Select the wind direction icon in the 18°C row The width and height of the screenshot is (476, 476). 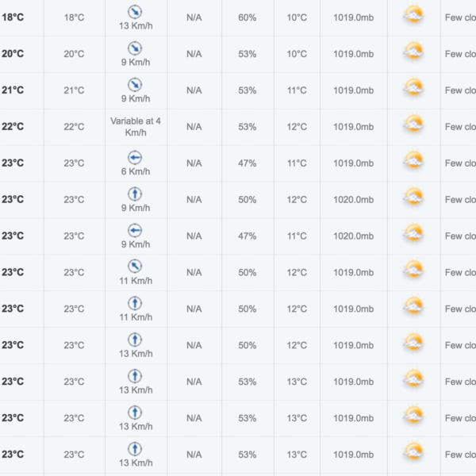tap(135, 12)
